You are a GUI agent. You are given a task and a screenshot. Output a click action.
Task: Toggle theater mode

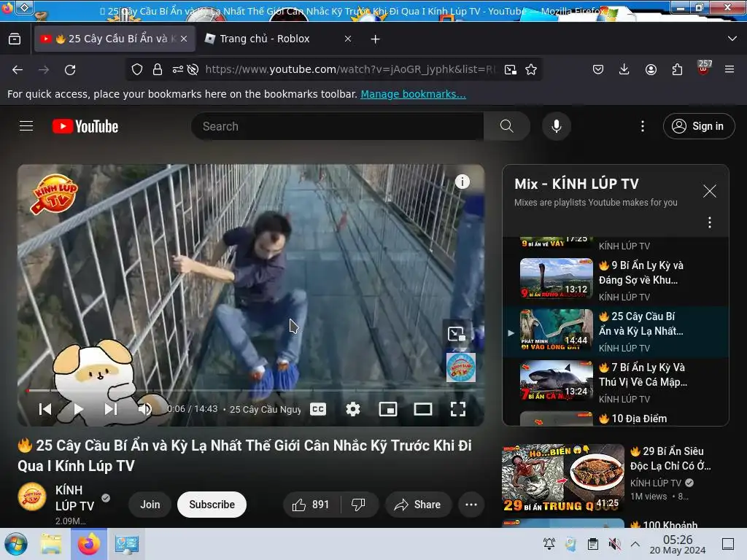(423, 409)
